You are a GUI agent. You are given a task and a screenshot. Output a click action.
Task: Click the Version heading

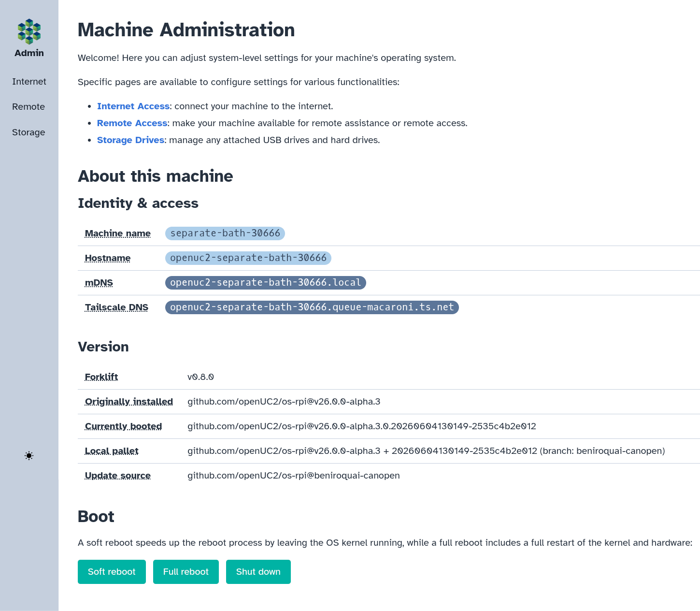pos(103,347)
